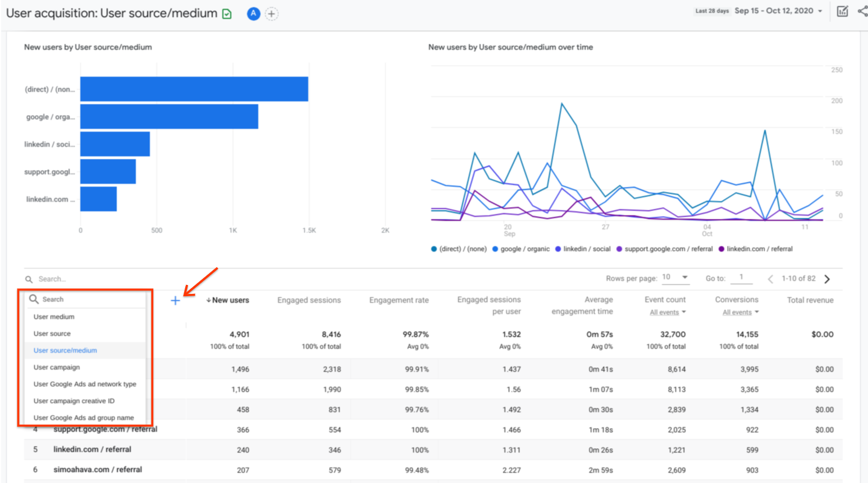Click total Event count value 32,700
868x483 pixels.
673,334
